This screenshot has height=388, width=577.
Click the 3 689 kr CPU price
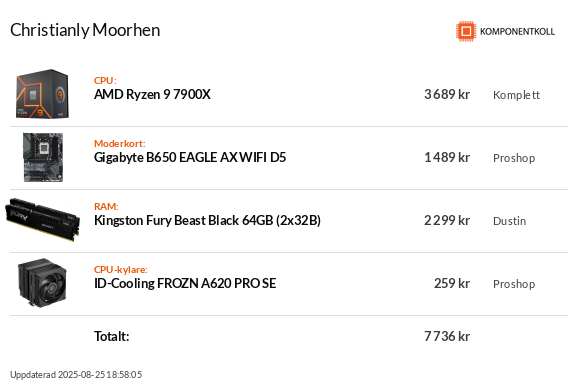click(x=447, y=95)
